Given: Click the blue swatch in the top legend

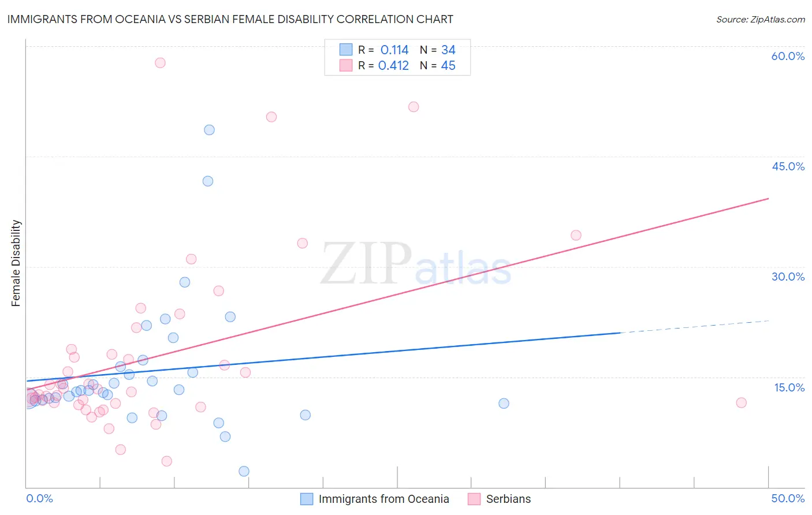Looking at the screenshot, I should coord(346,49).
